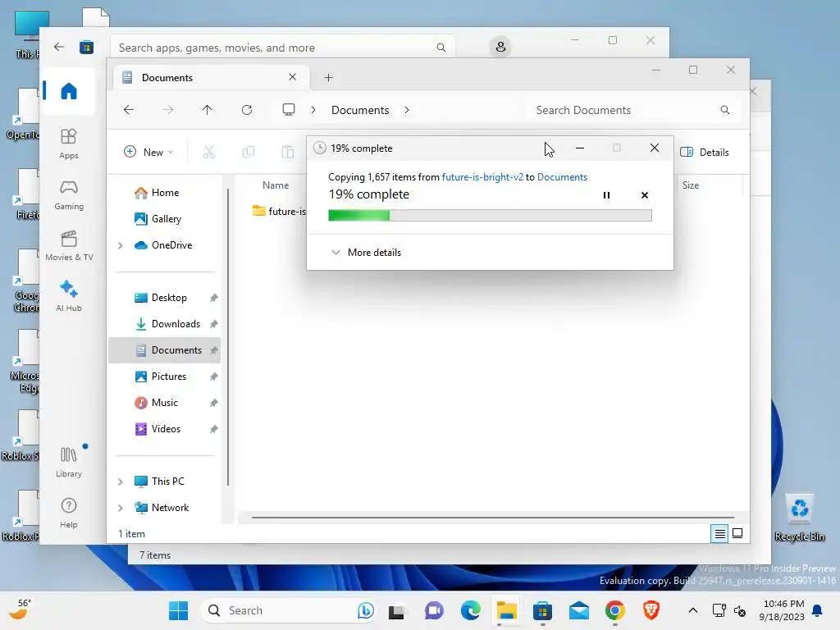840x630 pixels.
Task: Cancel the copy with the small X
Action: [645, 195]
